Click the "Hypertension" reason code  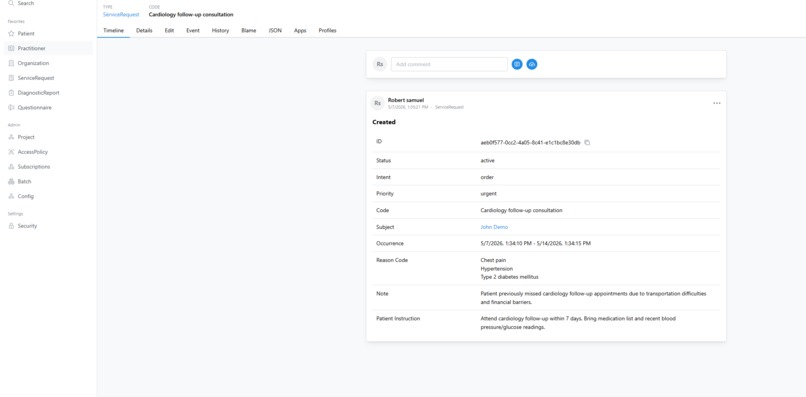coord(497,268)
